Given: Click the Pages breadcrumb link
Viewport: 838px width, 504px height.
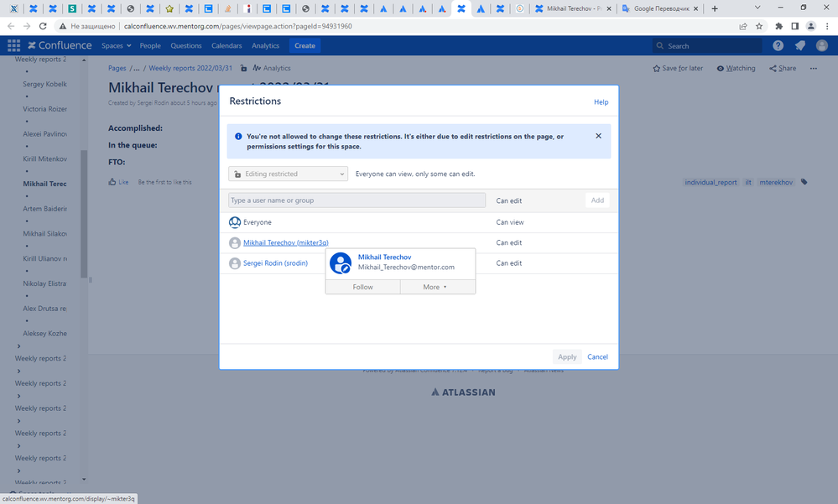Looking at the screenshot, I should (117, 69).
